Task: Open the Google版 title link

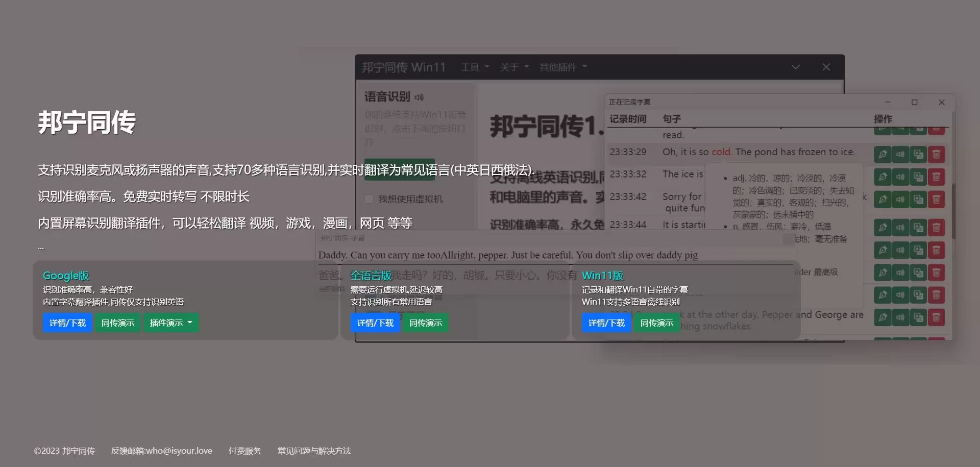Action: coord(66,276)
